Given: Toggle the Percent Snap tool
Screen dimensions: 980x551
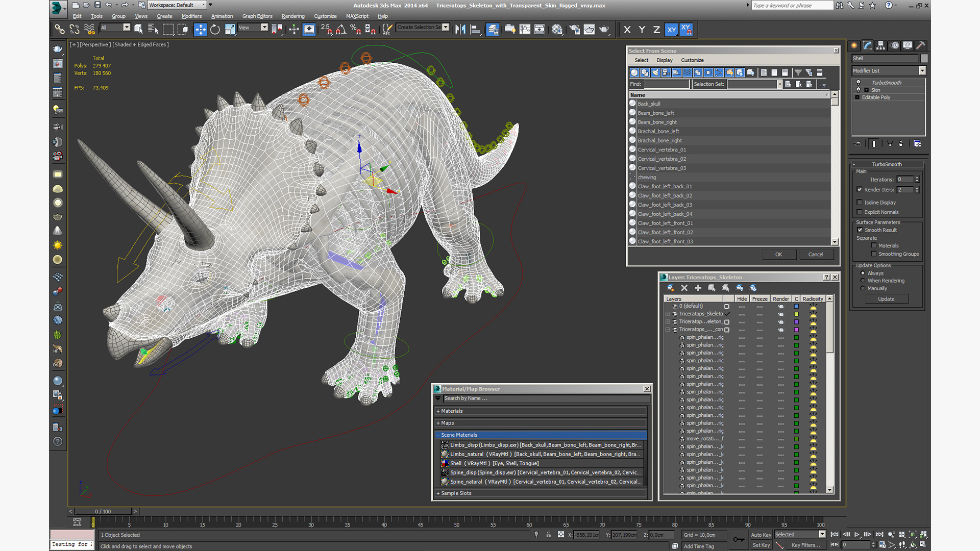Looking at the screenshot, I should click(356, 29).
